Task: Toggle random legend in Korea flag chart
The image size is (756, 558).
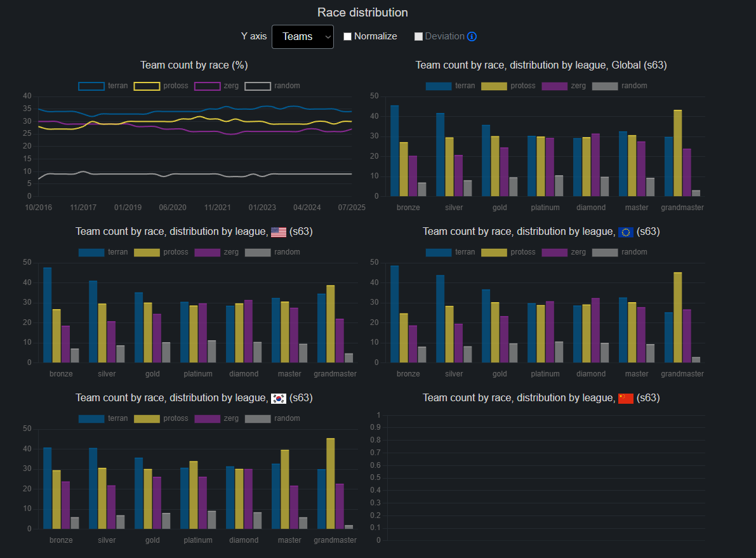Action: pyautogui.click(x=272, y=418)
